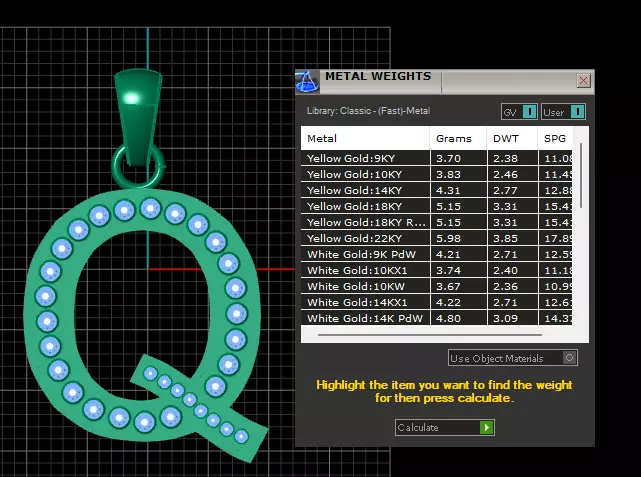Sort by the DWT column header
Image resolution: width=641 pixels, height=477 pixels.
(x=512, y=138)
